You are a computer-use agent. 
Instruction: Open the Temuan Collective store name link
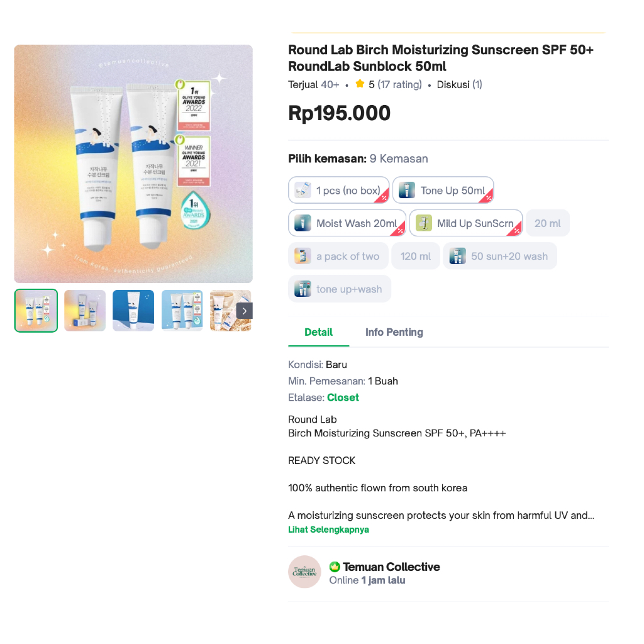click(x=391, y=567)
